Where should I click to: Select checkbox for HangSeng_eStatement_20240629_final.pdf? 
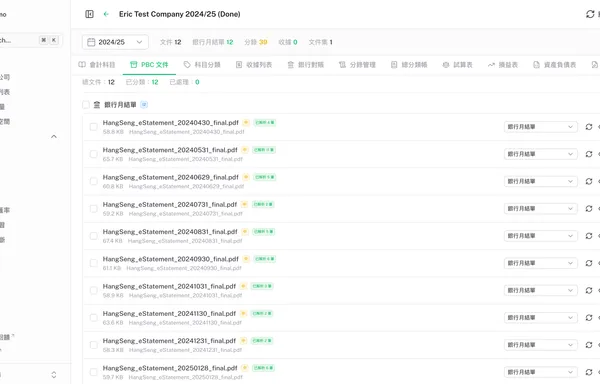[93, 181]
